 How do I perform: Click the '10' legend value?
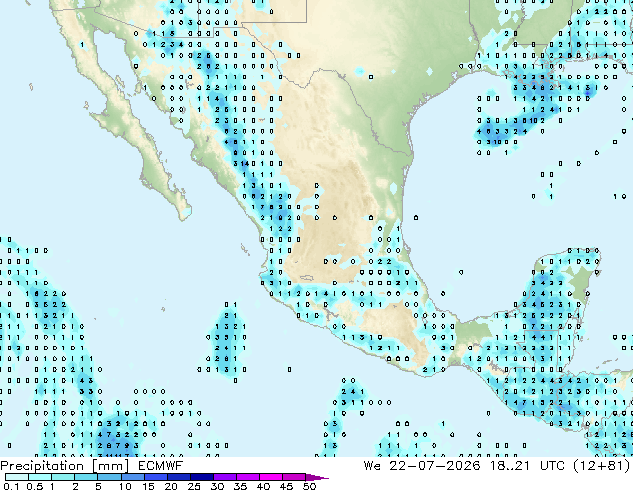pos(125,486)
